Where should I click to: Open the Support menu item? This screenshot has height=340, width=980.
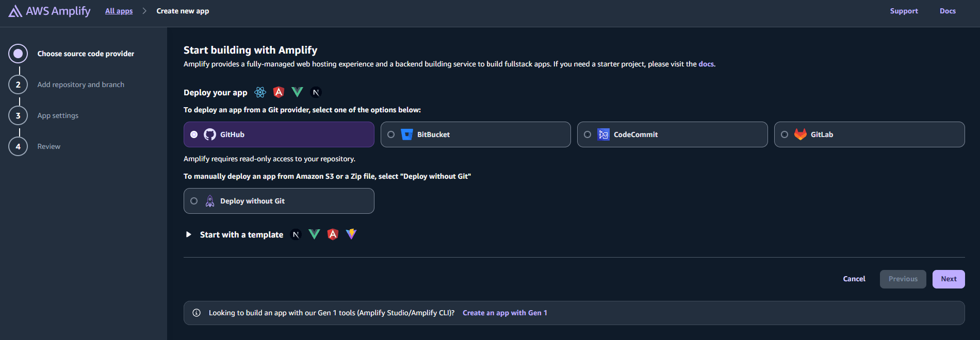click(904, 11)
